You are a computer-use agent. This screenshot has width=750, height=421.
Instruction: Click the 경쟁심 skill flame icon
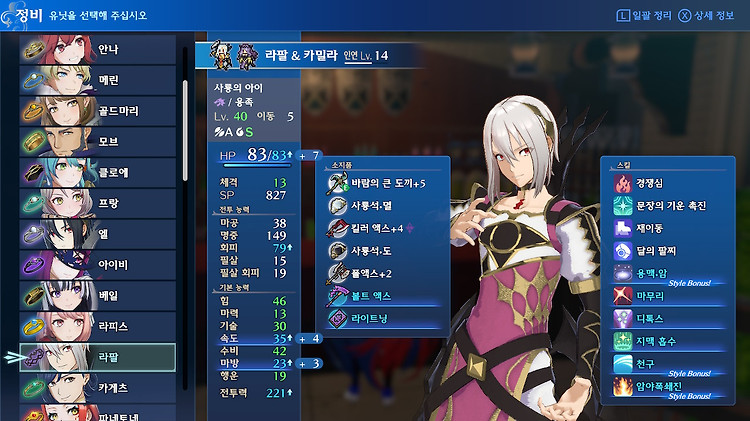623,183
